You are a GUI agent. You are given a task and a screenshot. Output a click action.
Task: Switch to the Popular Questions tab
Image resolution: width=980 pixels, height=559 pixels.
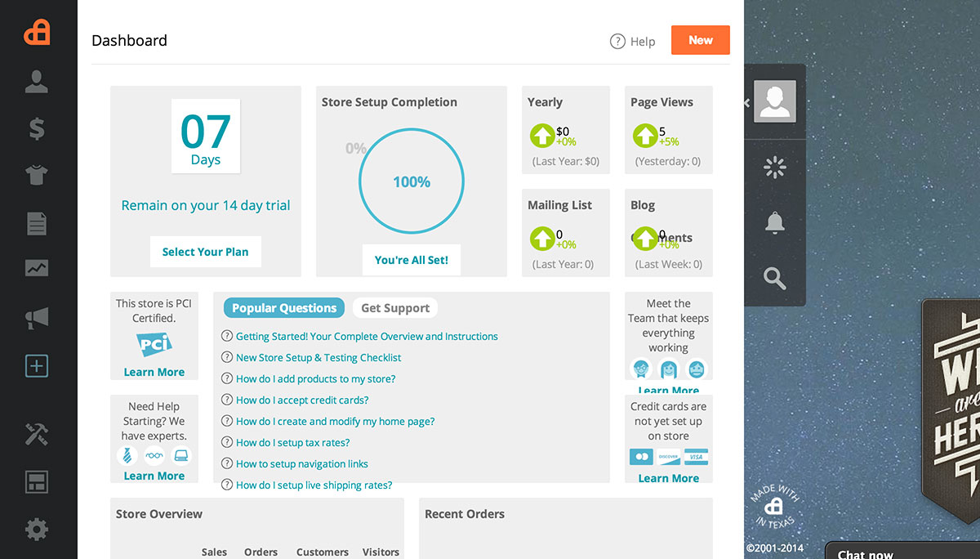pyautogui.click(x=284, y=308)
